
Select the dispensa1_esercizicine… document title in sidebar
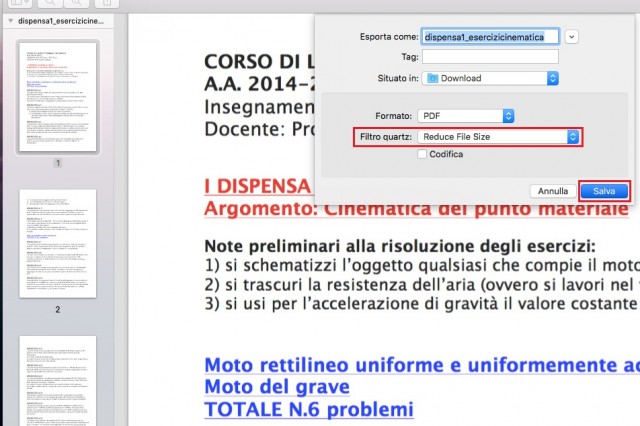pyautogui.click(x=61, y=21)
